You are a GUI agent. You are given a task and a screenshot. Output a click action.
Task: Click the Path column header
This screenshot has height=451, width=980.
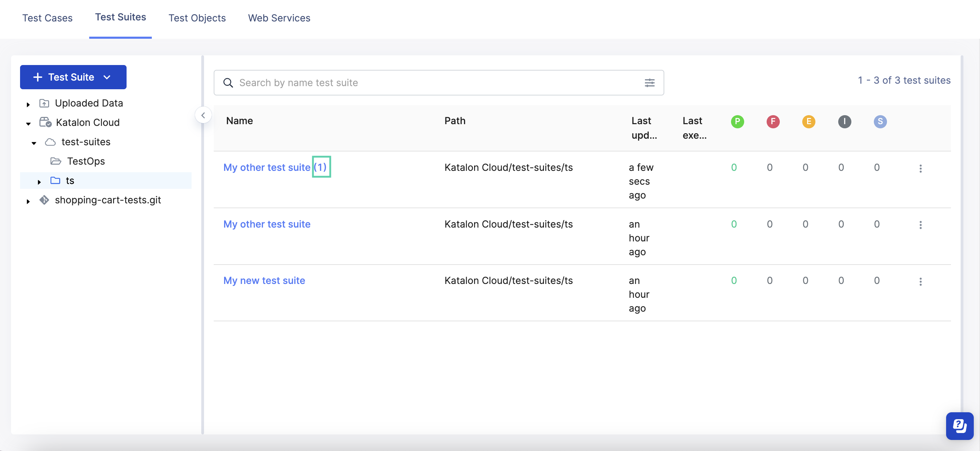[455, 121]
